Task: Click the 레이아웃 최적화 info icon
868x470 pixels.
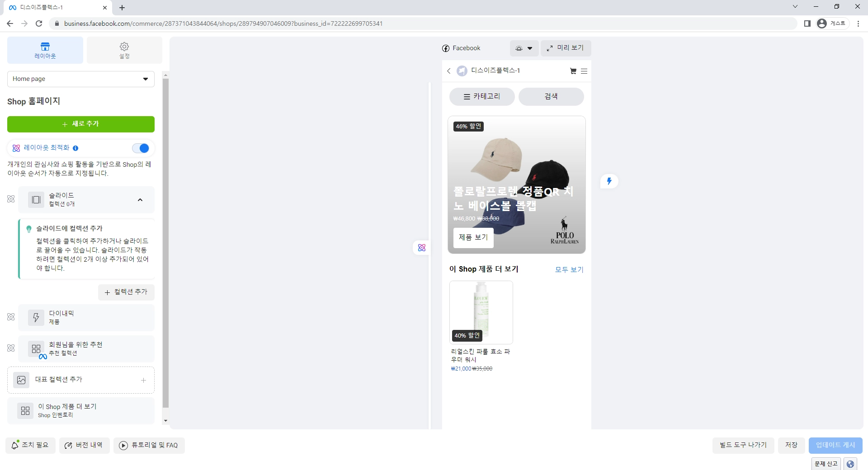Action: click(75, 148)
